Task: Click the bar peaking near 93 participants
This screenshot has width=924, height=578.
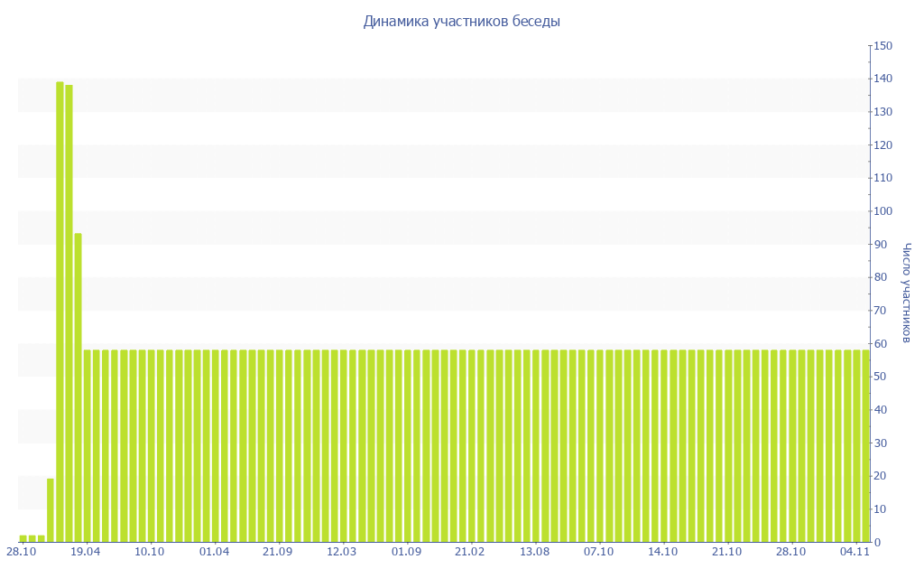Action: (79, 387)
